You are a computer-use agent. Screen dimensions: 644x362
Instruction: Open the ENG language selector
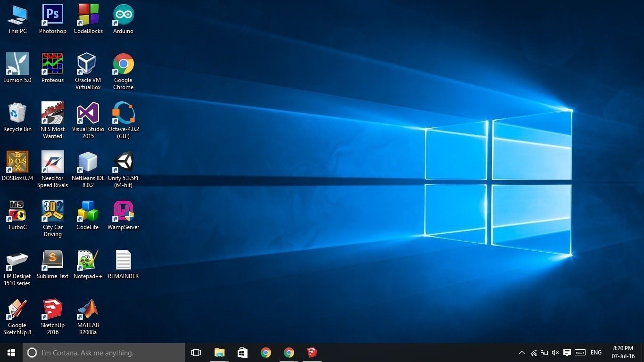coord(596,353)
